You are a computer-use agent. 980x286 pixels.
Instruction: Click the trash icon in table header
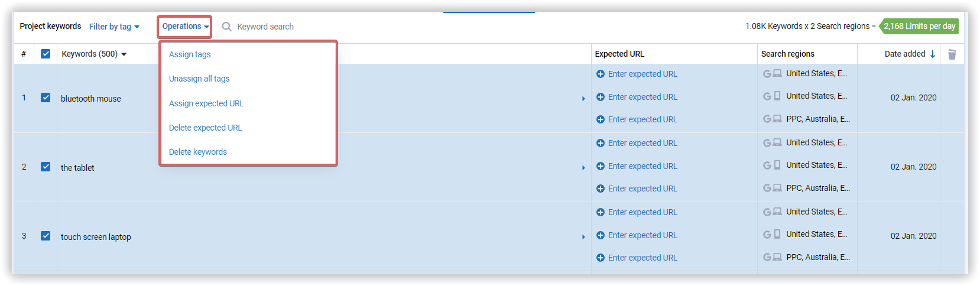point(952,54)
